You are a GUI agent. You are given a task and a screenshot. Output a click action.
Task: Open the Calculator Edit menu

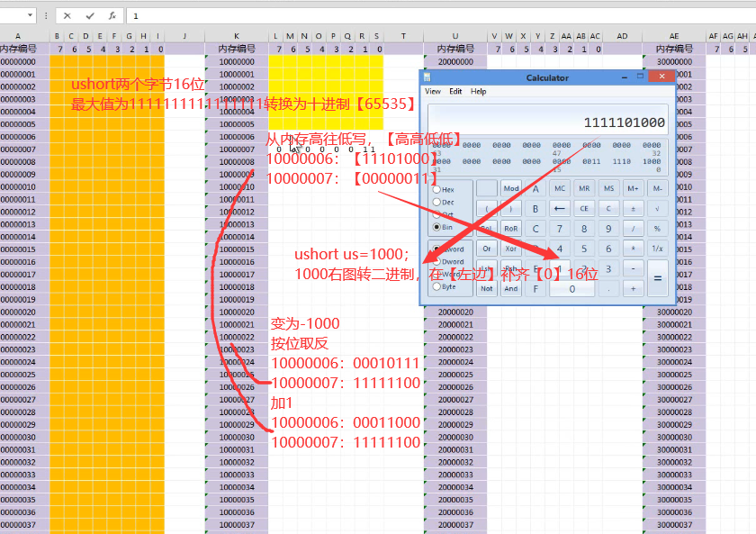point(455,91)
